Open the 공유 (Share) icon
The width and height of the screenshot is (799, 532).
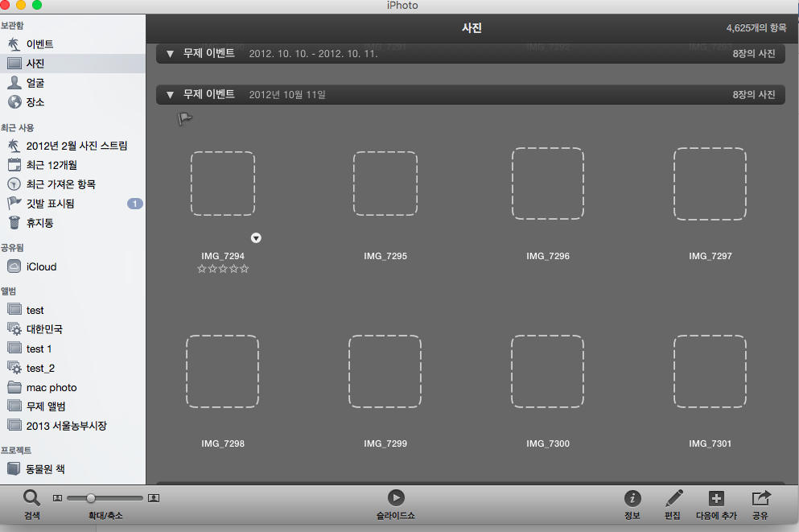(760, 498)
